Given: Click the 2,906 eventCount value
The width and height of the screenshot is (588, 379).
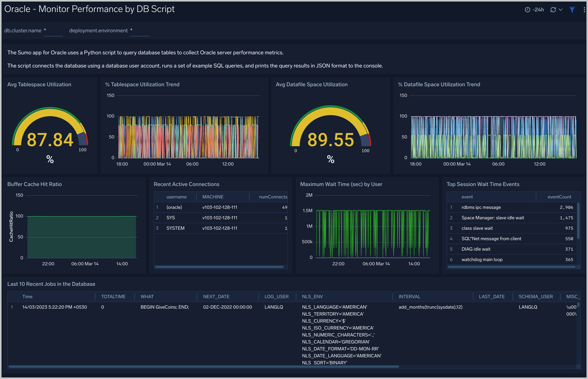Looking at the screenshot, I should point(566,207).
